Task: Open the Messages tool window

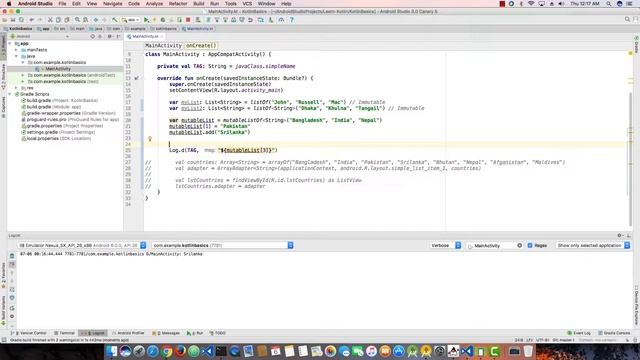Action: [x=166, y=333]
